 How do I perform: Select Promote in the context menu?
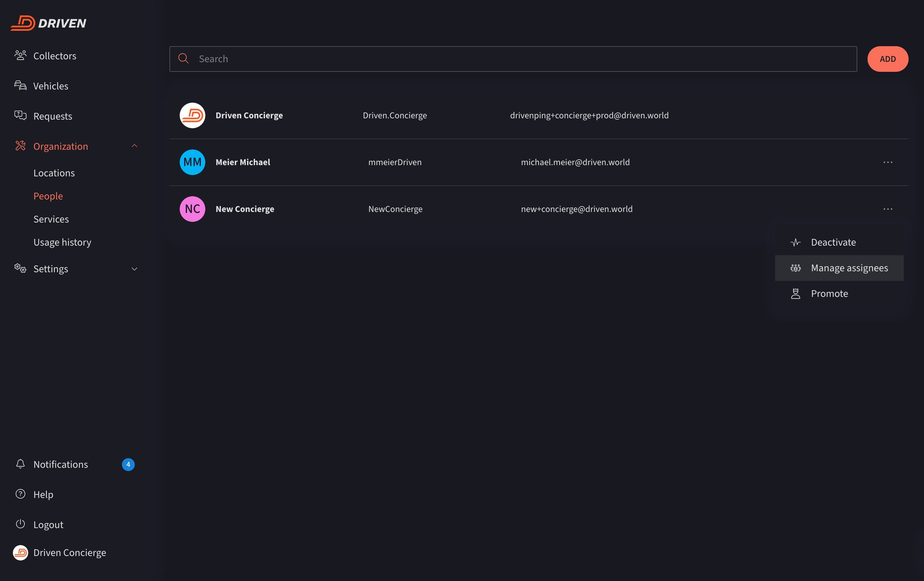[829, 294]
